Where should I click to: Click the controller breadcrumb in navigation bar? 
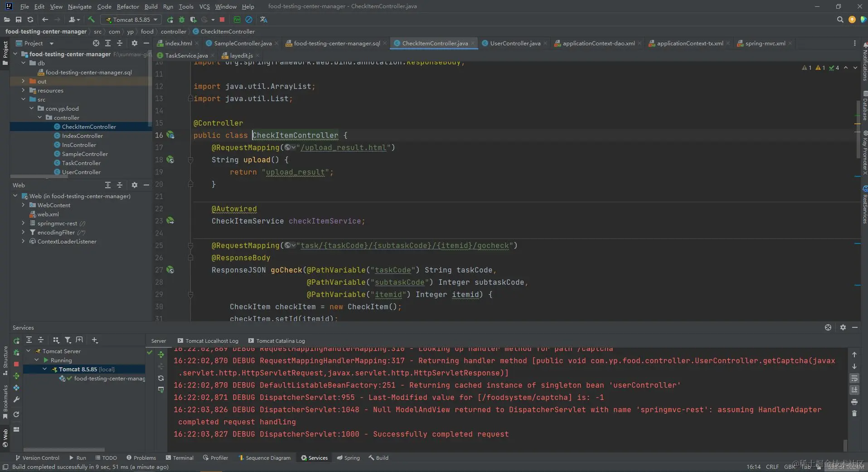tap(174, 31)
